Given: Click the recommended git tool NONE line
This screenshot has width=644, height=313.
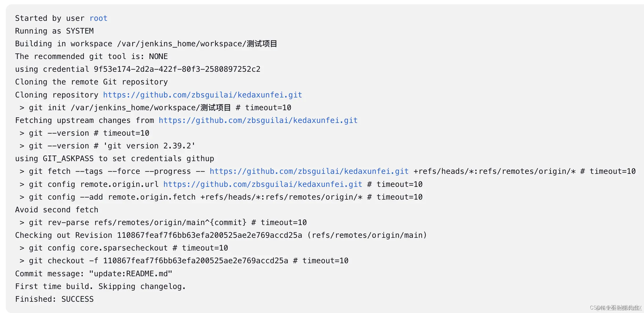Looking at the screenshot, I should tap(91, 56).
